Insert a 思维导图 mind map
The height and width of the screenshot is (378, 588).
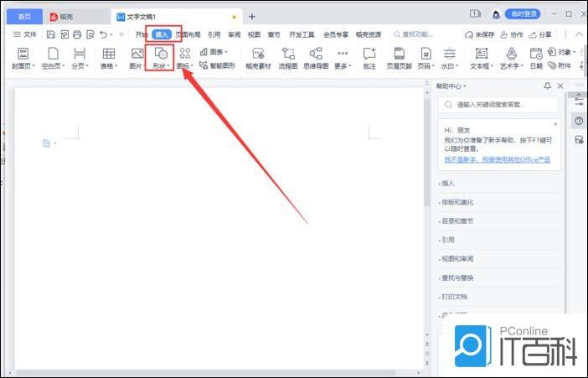click(316, 58)
